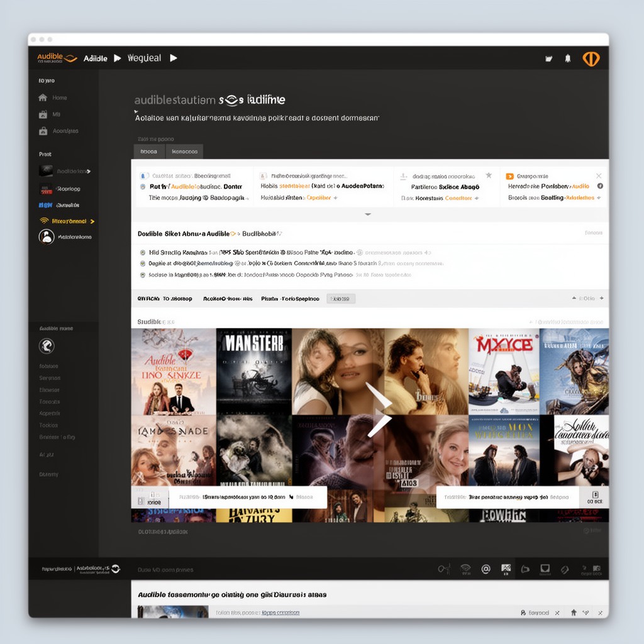The width and height of the screenshot is (644, 644).
Task: Select the 'Plsute -Torio Sepinoo' filter tab
Action: point(290,299)
